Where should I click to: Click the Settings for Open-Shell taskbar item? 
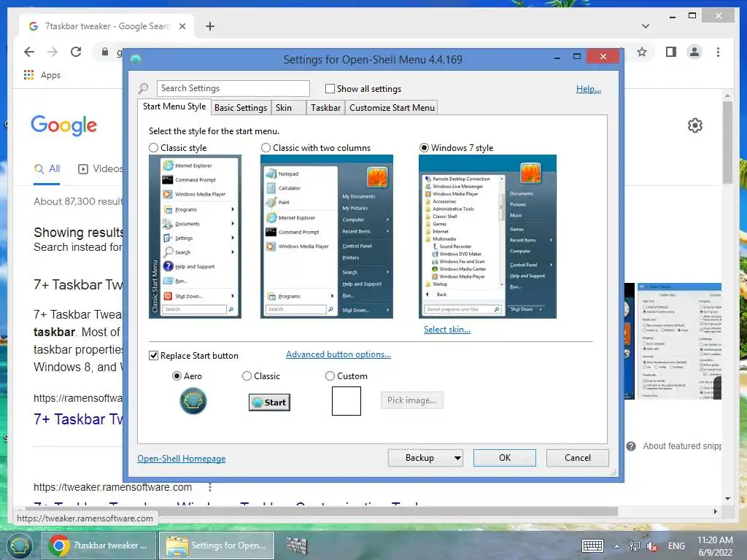217,545
